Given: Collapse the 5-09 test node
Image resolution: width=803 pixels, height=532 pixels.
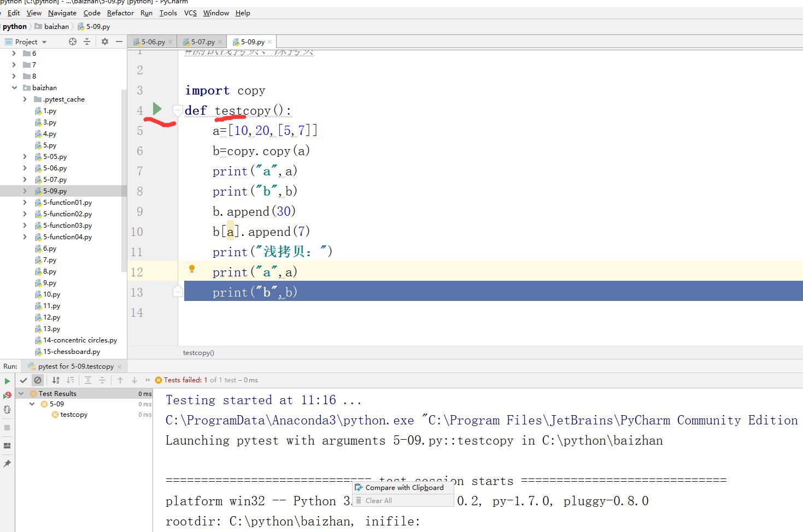Looking at the screenshot, I should [32, 404].
